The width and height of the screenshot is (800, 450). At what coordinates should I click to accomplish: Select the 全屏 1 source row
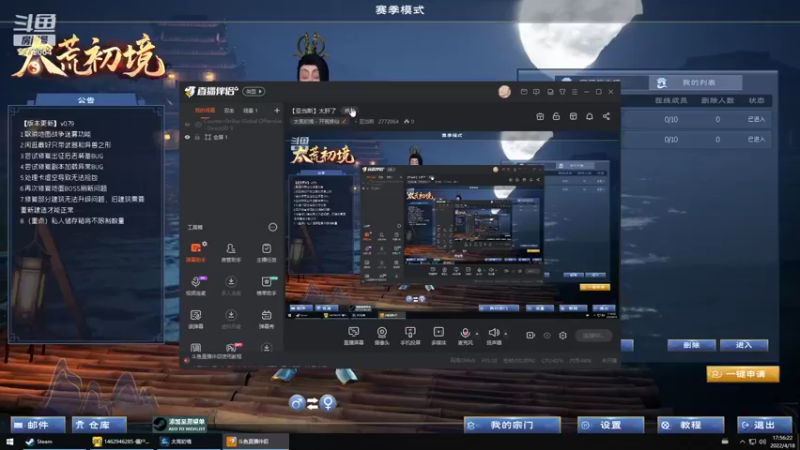click(232, 137)
